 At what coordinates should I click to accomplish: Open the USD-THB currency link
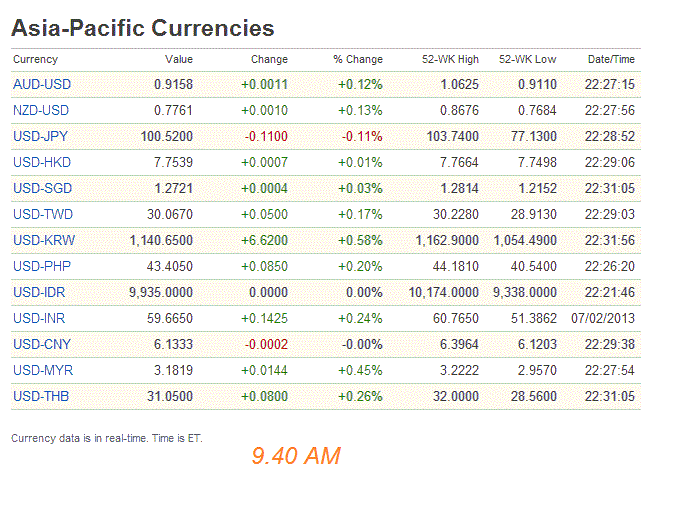(42, 396)
